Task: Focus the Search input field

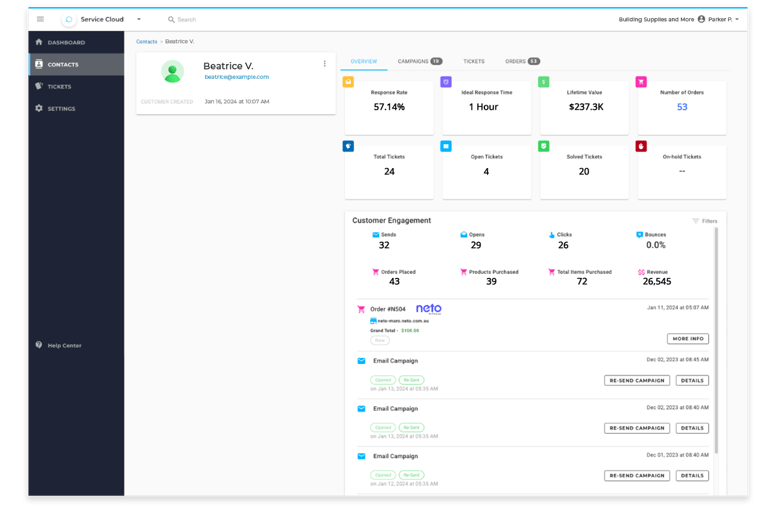Action: pyautogui.click(x=187, y=20)
